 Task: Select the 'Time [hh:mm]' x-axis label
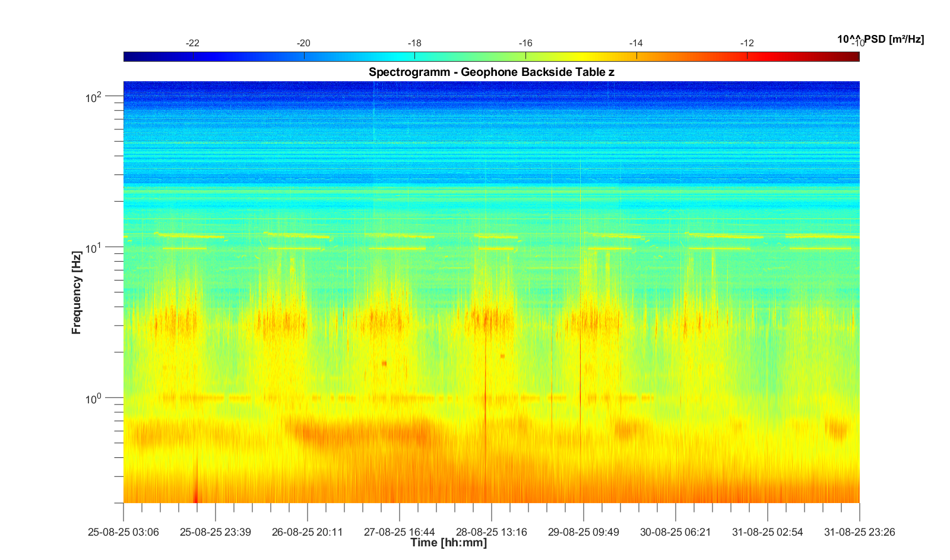(x=448, y=542)
